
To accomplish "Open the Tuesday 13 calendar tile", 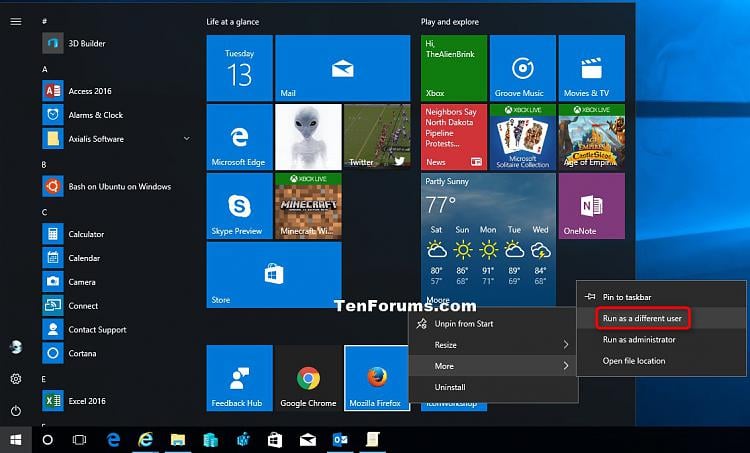I will click(x=240, y=68).
